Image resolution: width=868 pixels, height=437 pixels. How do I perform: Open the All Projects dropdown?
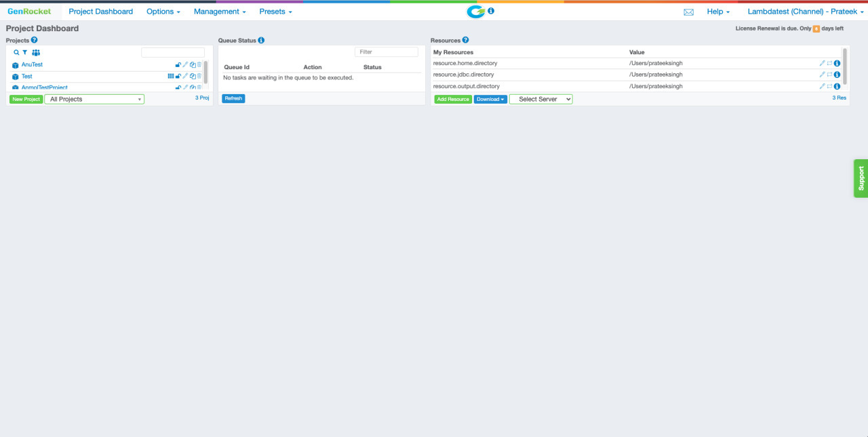pyautogui.click(x=94, y=98)
